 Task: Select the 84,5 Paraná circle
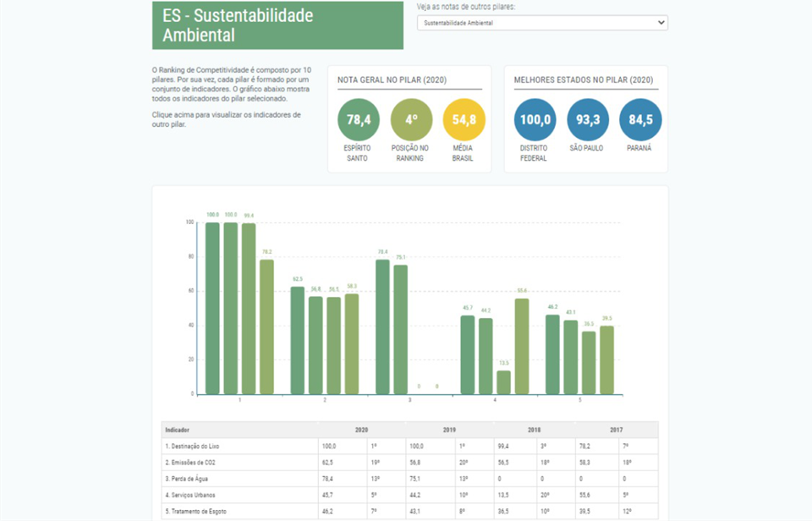pos(640,119)
